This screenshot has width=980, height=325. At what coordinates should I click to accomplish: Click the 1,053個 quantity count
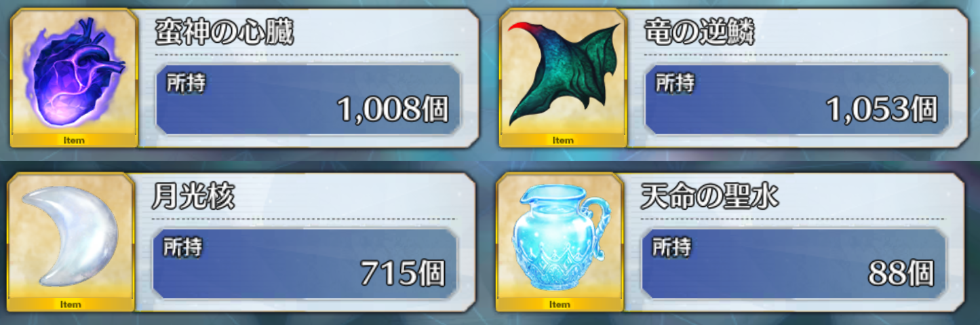[x=882, y=109]
